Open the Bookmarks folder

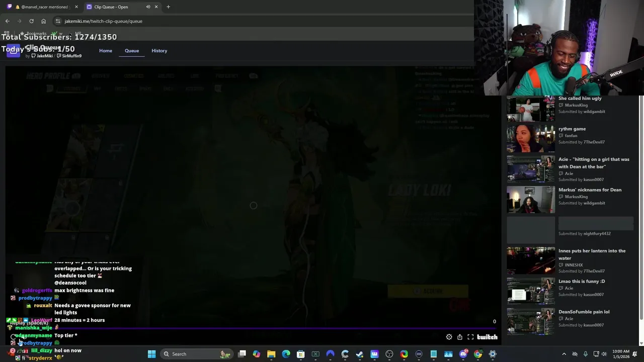click(x=34, y=33)
